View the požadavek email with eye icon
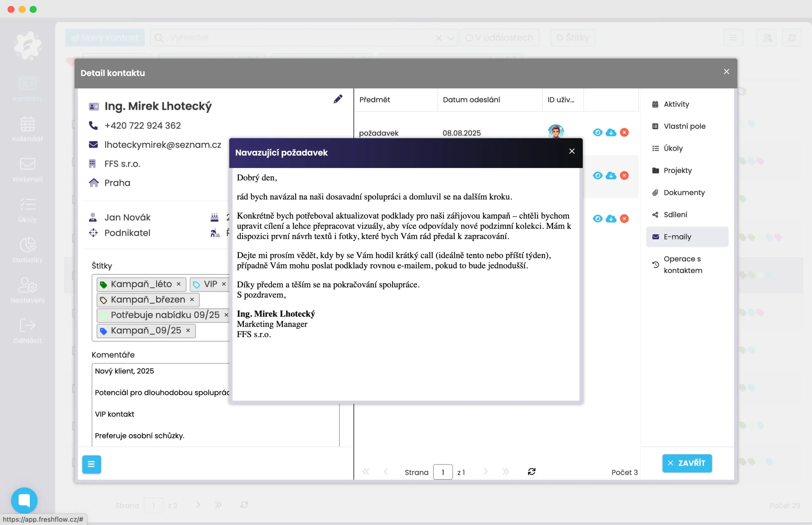The height and width of the screenshot is (525, 812). (x=597, y=133)
